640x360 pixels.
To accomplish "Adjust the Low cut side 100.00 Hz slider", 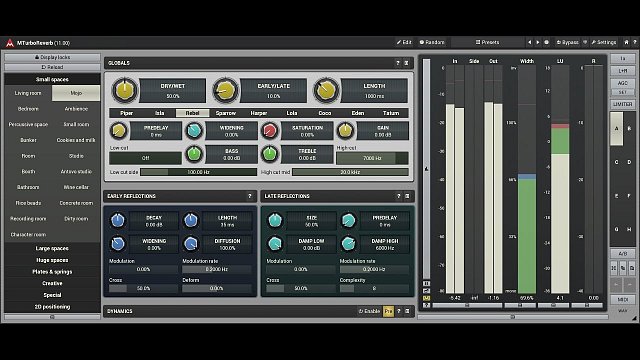I will click(198, 172).
